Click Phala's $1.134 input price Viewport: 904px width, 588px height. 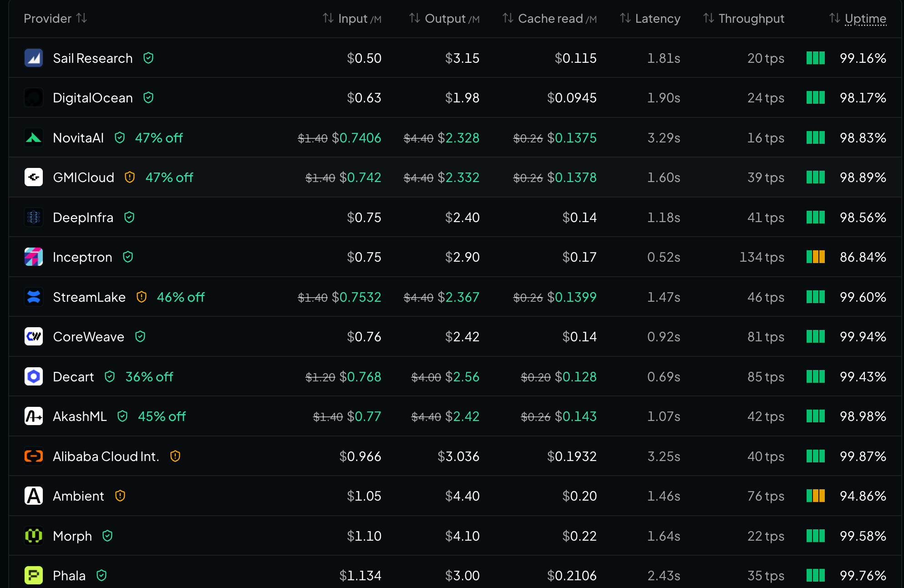point(360,576)
